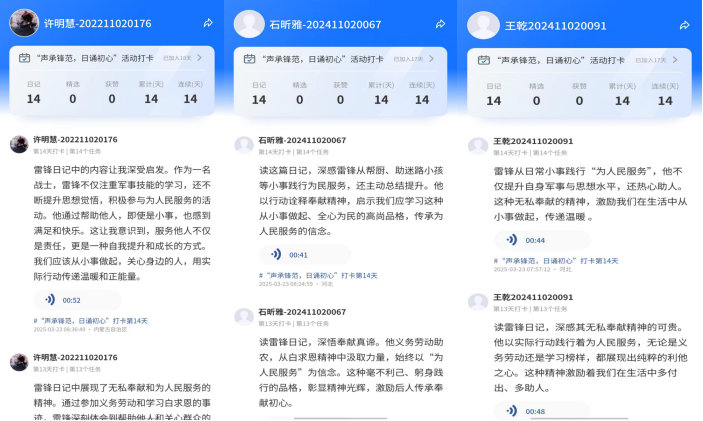
Task: Open 王乾's large profile avatar
Action: tap(484, 24)
